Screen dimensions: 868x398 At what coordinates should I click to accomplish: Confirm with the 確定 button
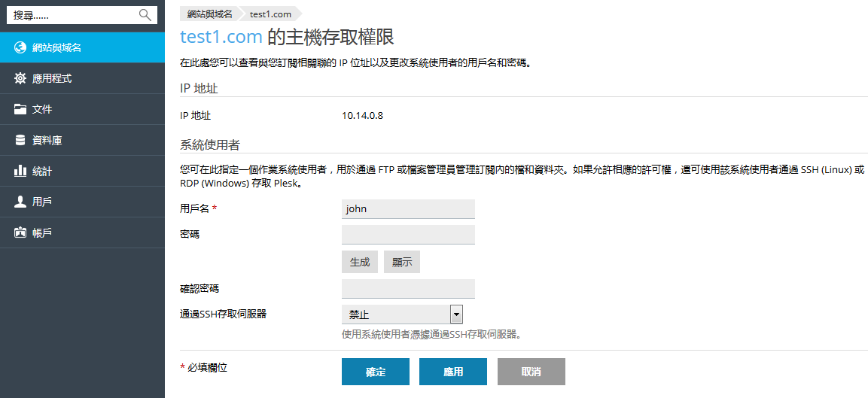click(376, 372)
